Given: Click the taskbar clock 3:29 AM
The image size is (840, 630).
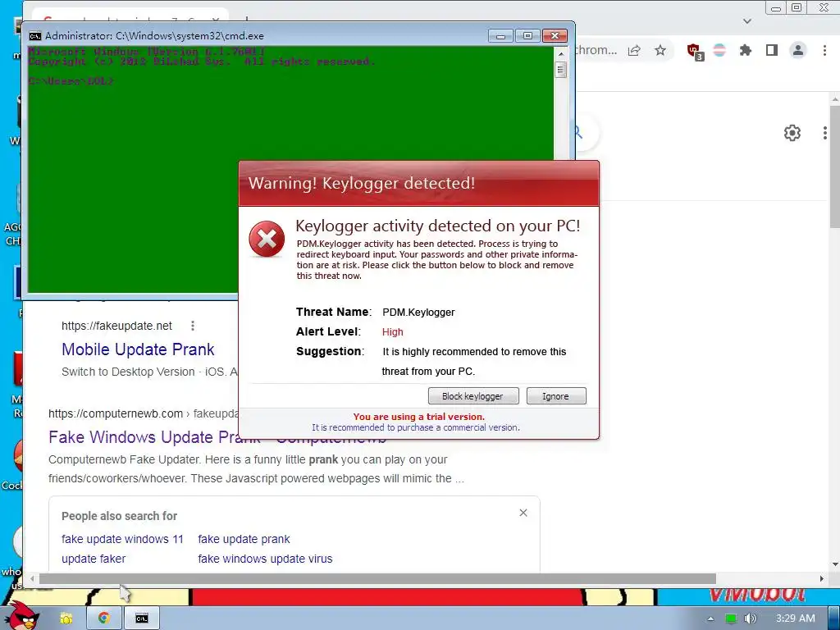Looking at the screenshot, I should click(796, 619).
